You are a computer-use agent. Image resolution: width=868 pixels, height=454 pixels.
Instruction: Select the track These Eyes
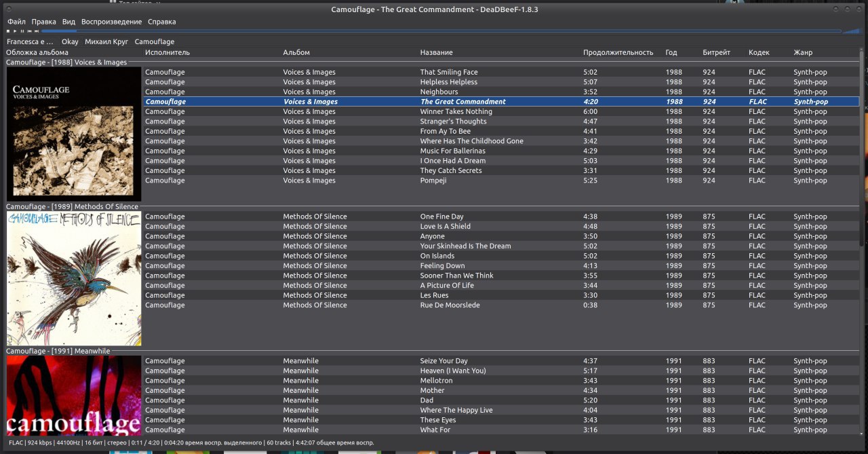coord(501,420)
